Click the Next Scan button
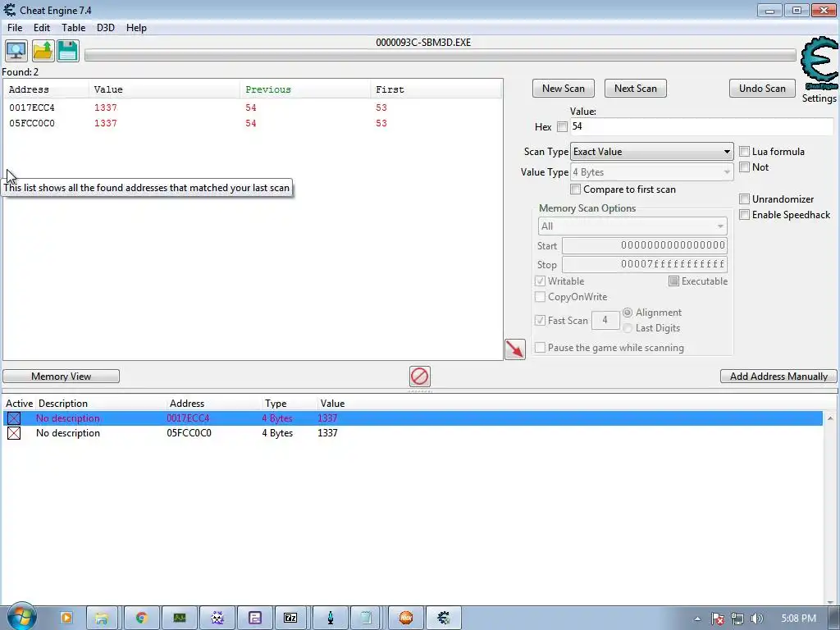The image size is (840, 630). 636,89
